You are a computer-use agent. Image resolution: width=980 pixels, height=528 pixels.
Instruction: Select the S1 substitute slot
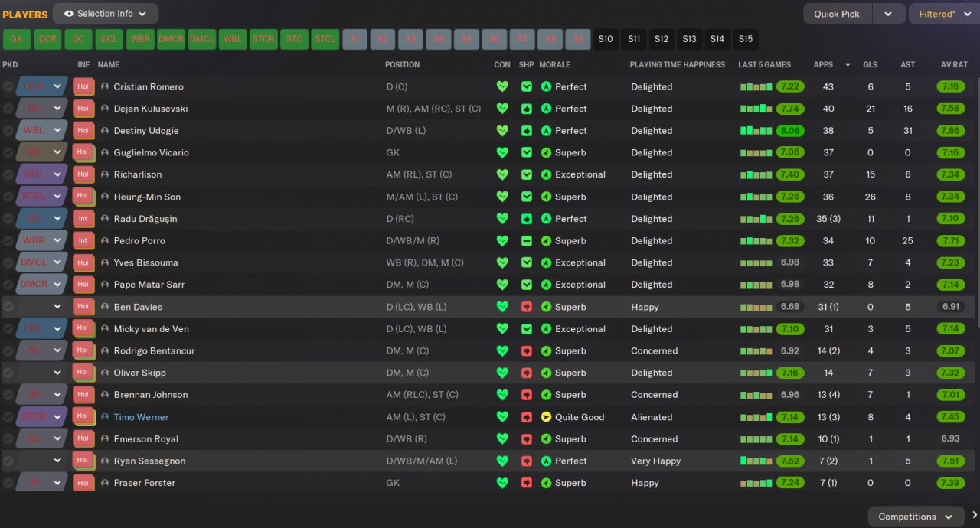pos(354,39)
